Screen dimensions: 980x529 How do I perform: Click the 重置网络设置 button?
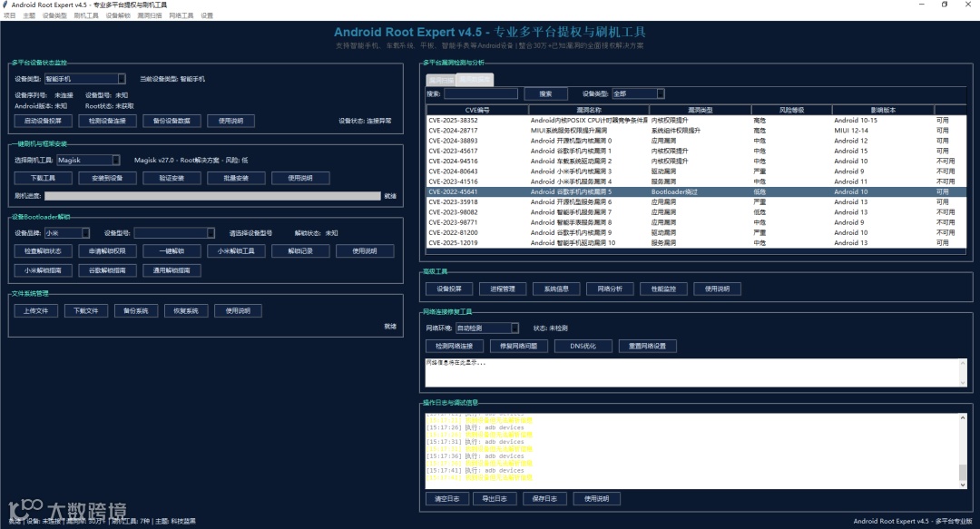coord(648,347)
